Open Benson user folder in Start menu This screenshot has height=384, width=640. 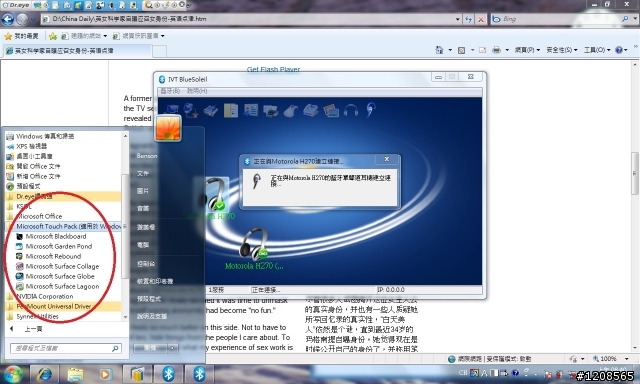147,156
